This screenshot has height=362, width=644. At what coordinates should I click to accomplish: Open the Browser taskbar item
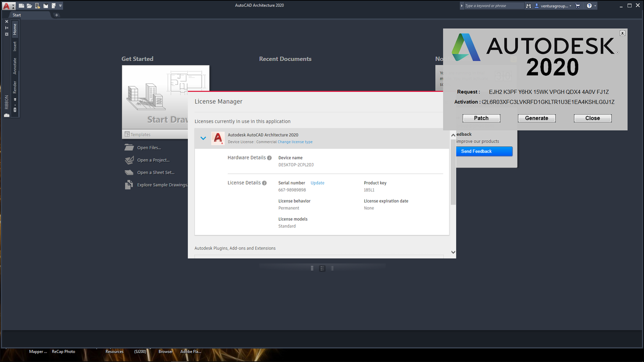[x=166, y=351]
